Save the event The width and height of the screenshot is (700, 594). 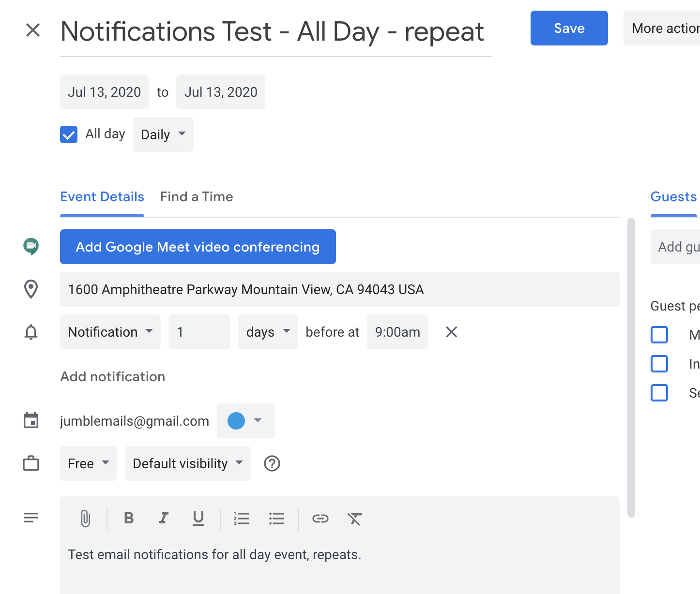click(569, 28)
